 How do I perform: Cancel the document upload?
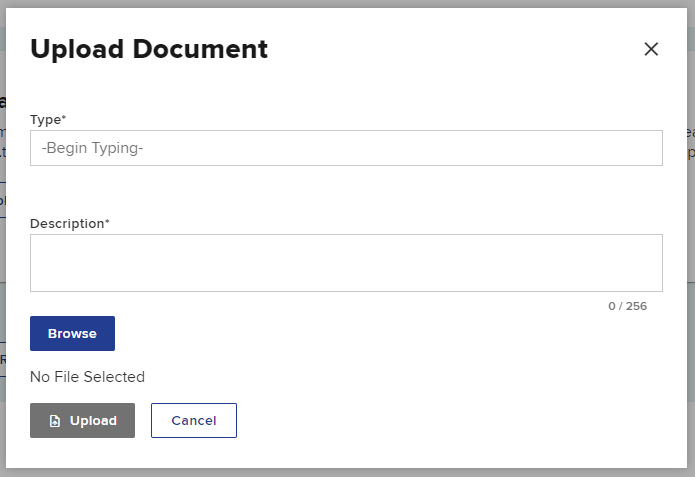pyautogui.click(x=194, y=421)
